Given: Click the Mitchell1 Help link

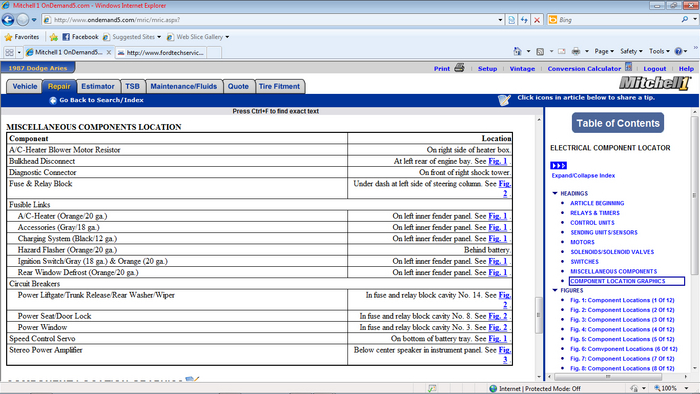Looking at the screenshot, I should pyautogui.click(x=686, y=69).
